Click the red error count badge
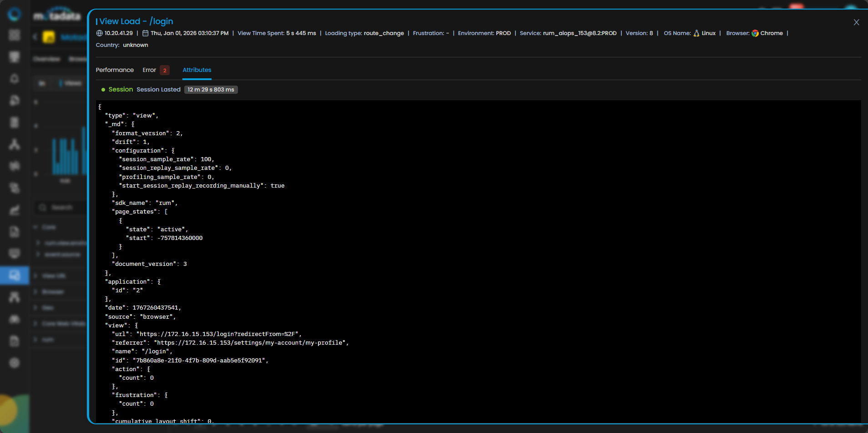This screenshot has width=868, height=433. pos(165,71)
